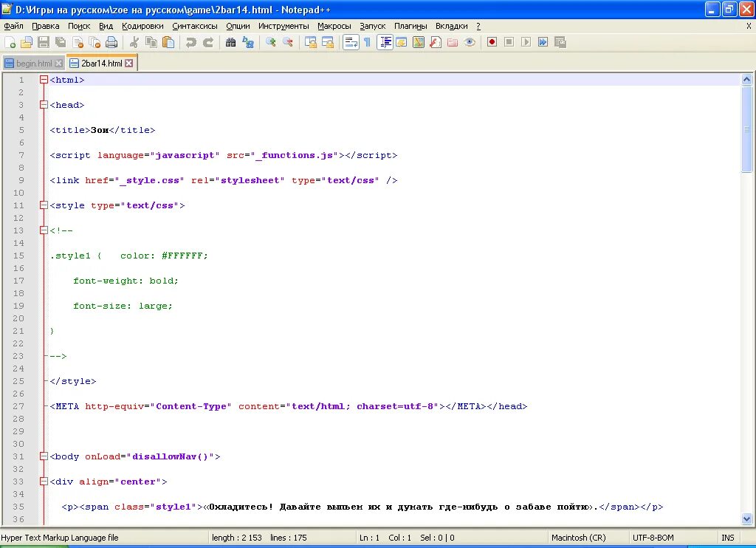Open the Правка menu
756x548 pixels.
coord(45,26)
